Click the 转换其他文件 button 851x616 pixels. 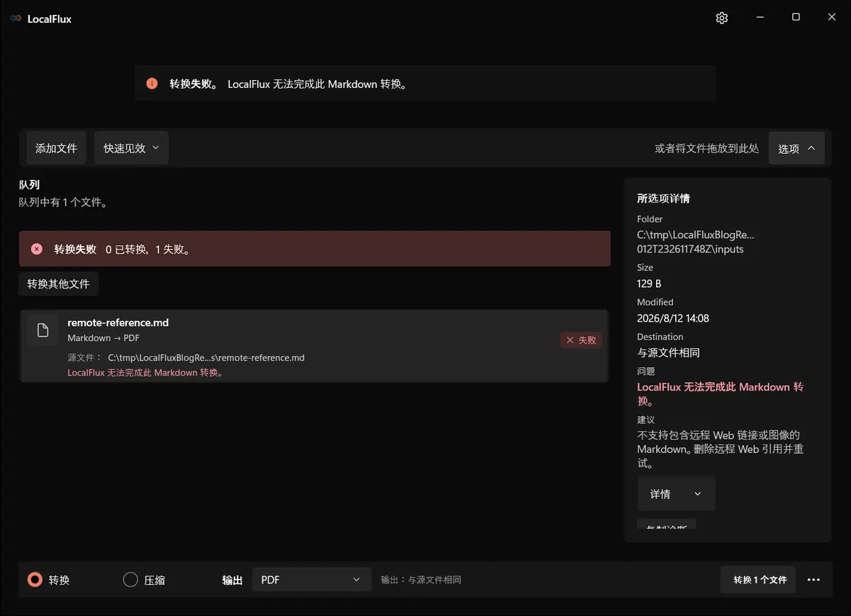coord(58,284)
